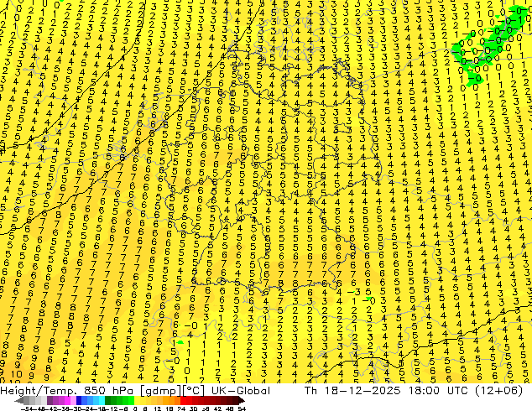Screen dimensions: 532x411
Task: Click the bright red colorbar segment above 24
Action: pyautogui.click(x=183, y=400)
